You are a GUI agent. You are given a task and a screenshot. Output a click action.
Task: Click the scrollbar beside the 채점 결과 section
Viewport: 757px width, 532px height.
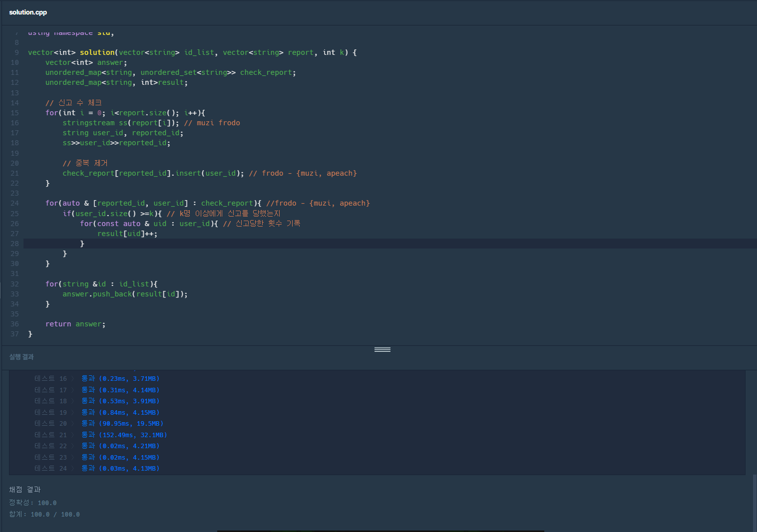755,503
